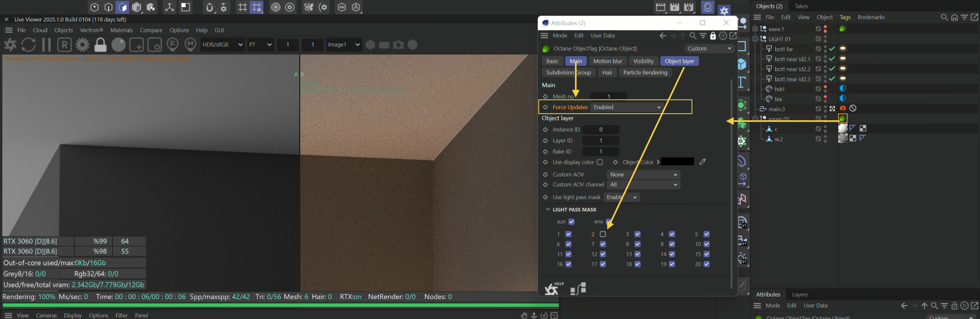Click the black Object Color swatch
This screenshot has width=980, height=319.
click(677, 162)
